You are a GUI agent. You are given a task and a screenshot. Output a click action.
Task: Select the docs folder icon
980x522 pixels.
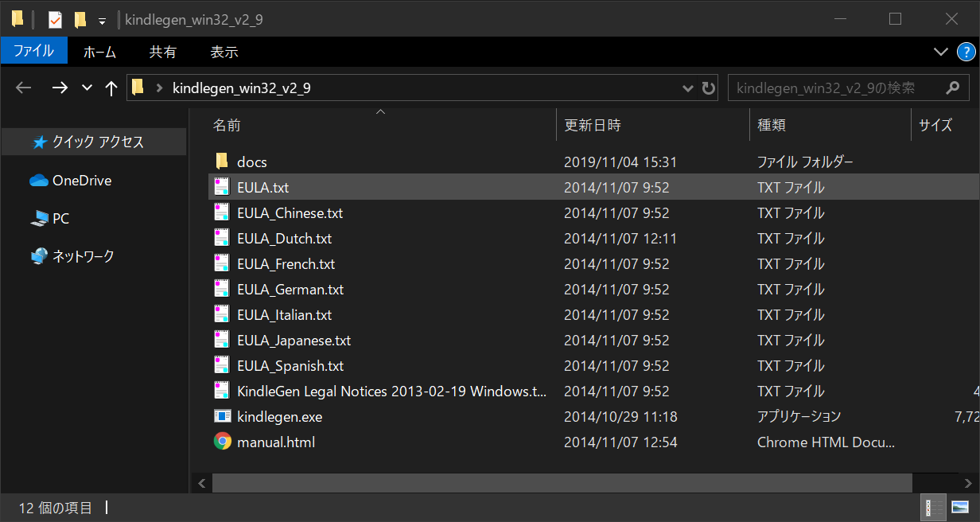pyautogui.click(x=222, y=162)
